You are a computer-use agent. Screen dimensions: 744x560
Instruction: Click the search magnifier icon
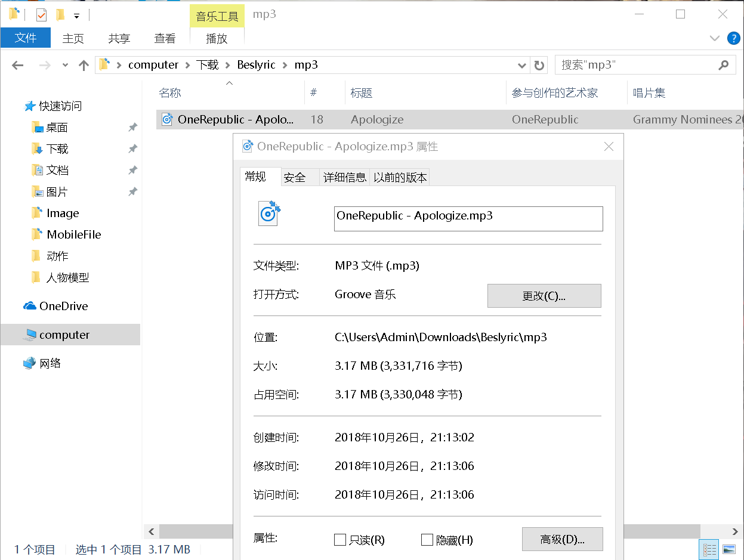[724, 65]
